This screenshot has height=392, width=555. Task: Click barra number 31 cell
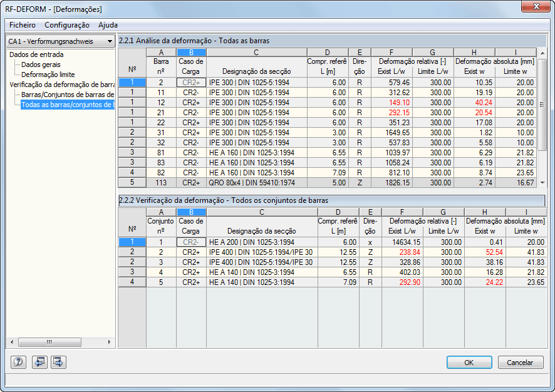161,133
